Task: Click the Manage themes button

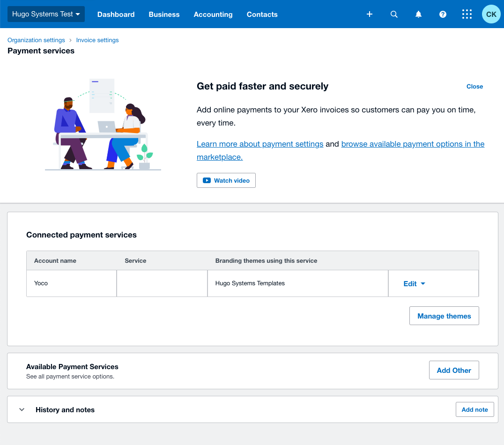Action: (x=444, y=316)
